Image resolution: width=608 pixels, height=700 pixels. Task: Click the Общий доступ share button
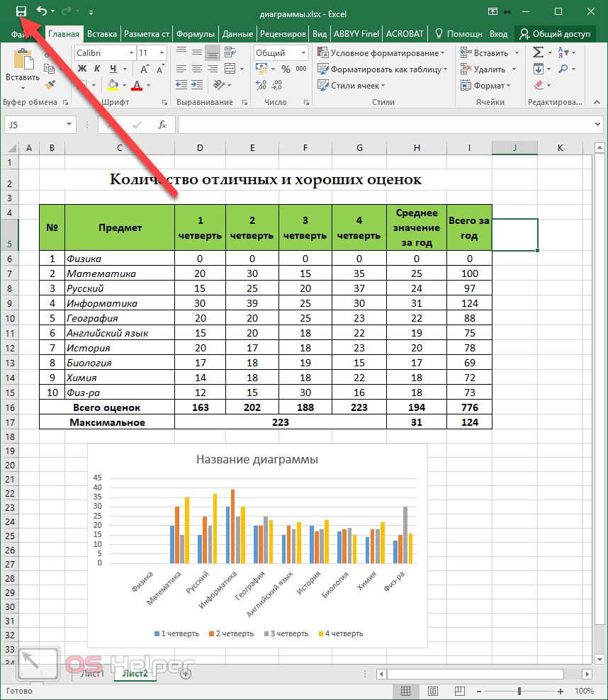tap(554, 33)
